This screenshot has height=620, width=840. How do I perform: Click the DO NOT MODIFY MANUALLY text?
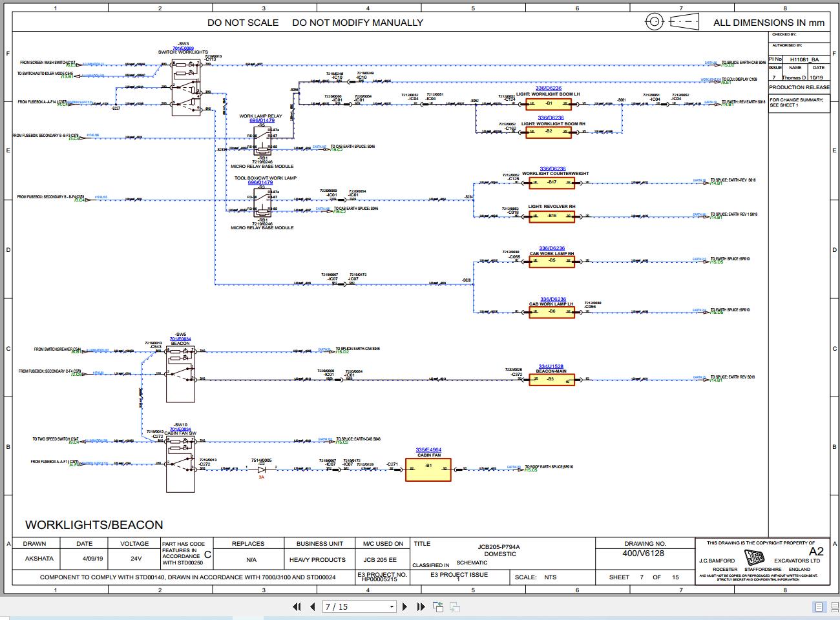[357, 23]
